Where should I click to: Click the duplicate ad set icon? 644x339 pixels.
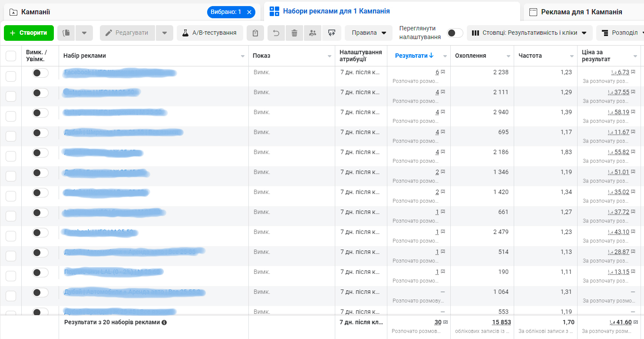coord(66,33)
